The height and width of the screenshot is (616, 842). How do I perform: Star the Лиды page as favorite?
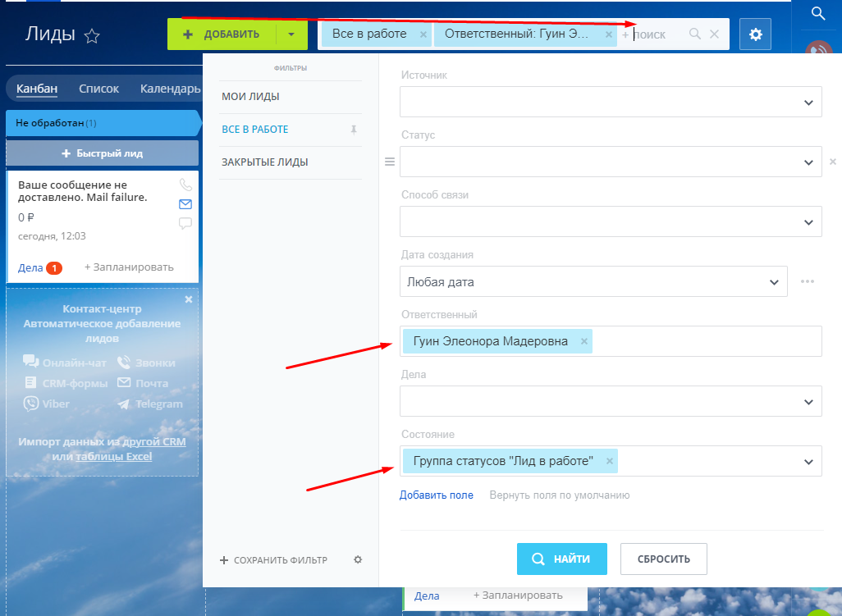[x=92, y=36]
